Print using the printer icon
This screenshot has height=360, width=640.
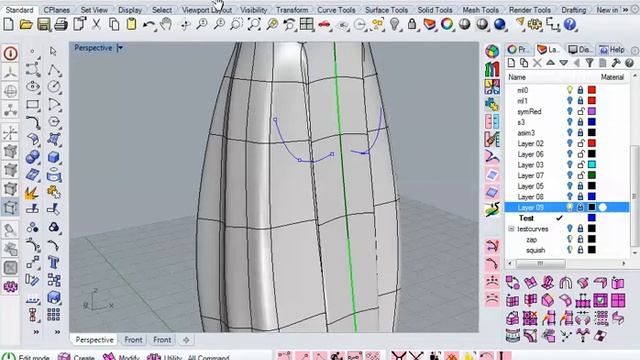pos(61,25)
